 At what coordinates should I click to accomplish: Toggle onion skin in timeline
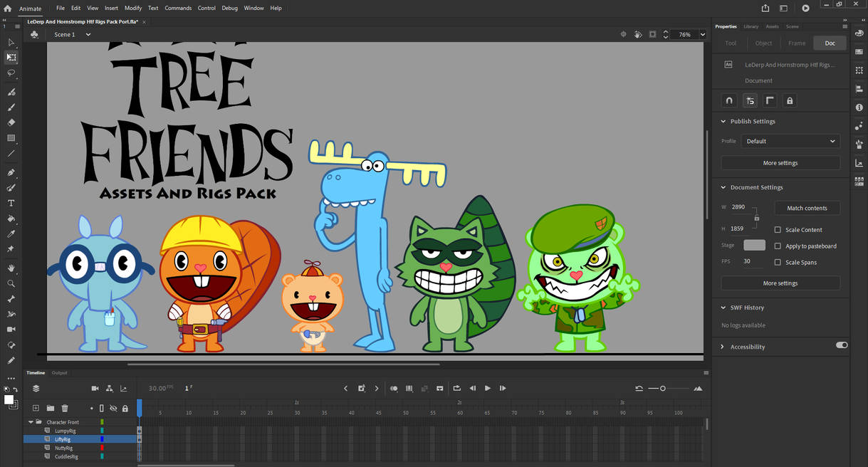point(394,389)
